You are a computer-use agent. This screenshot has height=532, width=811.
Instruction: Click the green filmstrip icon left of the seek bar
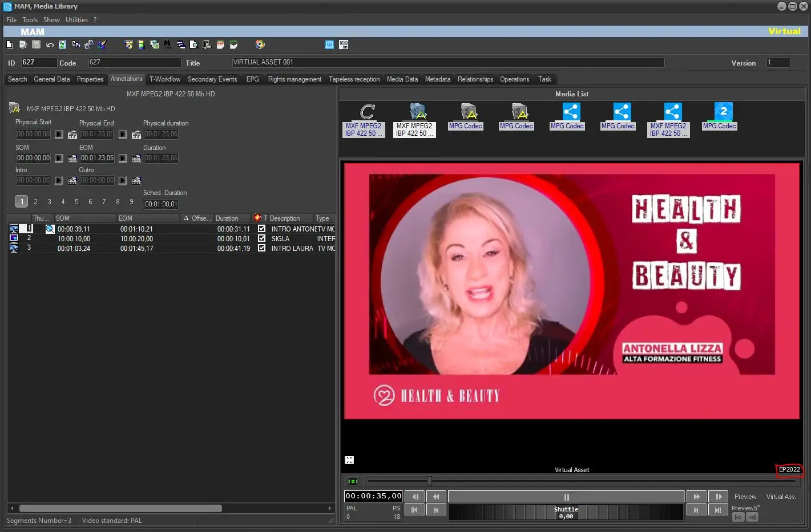pos(353,481)
